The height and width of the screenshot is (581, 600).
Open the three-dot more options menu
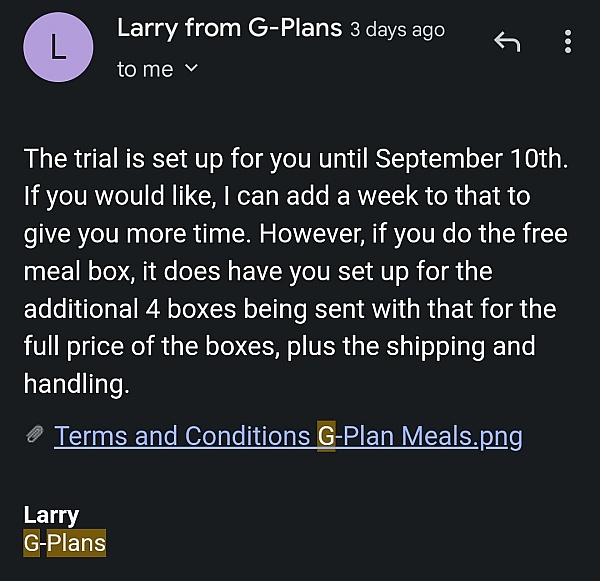tap(568, 42)
